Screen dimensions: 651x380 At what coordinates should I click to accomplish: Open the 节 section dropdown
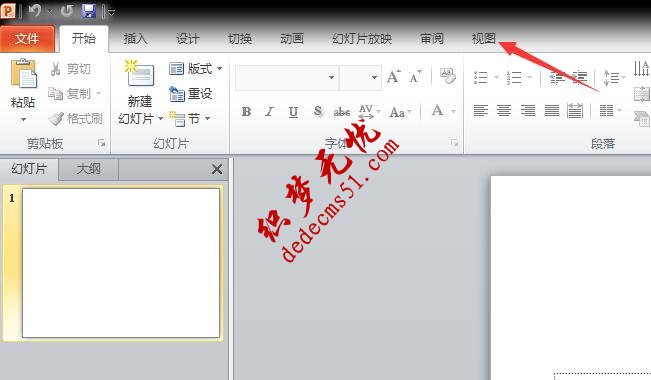191,119
